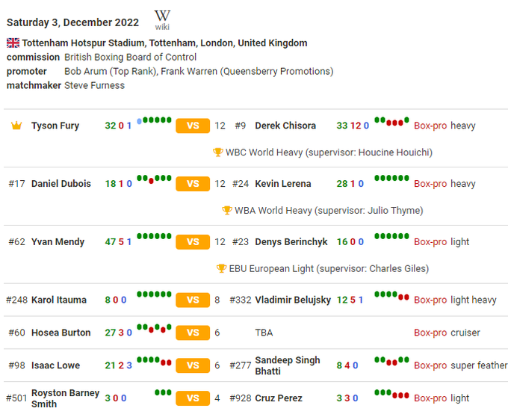Image resolution: width=508 pixels, height=420 pixels.
Task: Open Sandeep Singh Bhatti's profile
Action: click(288, 365)
